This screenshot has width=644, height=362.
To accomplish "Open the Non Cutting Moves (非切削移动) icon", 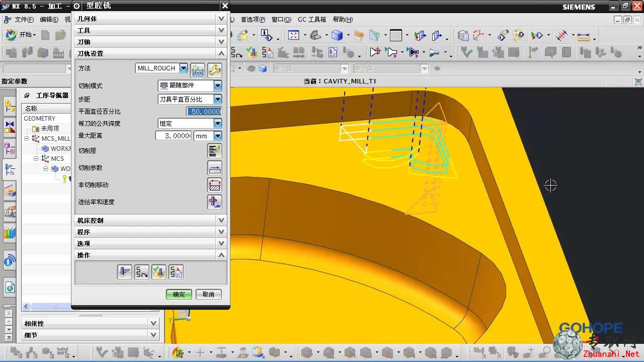I will [215, 185].
